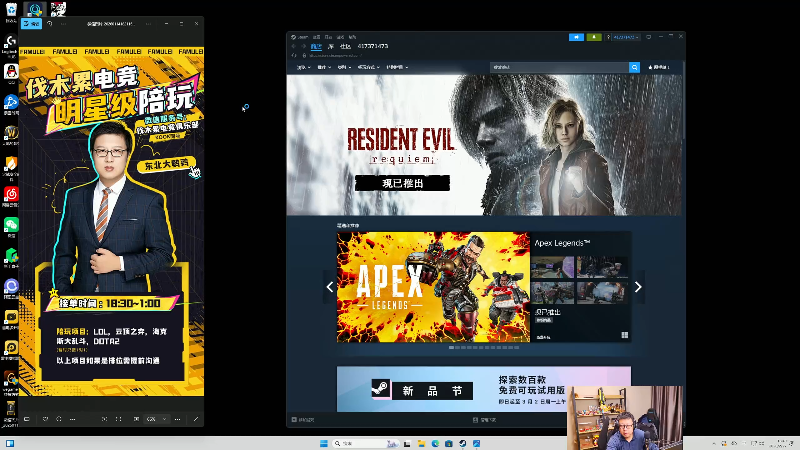Click the Steam store page scrollbar
This screenshot has height=450, width=800.
click(x=683, y=102)
